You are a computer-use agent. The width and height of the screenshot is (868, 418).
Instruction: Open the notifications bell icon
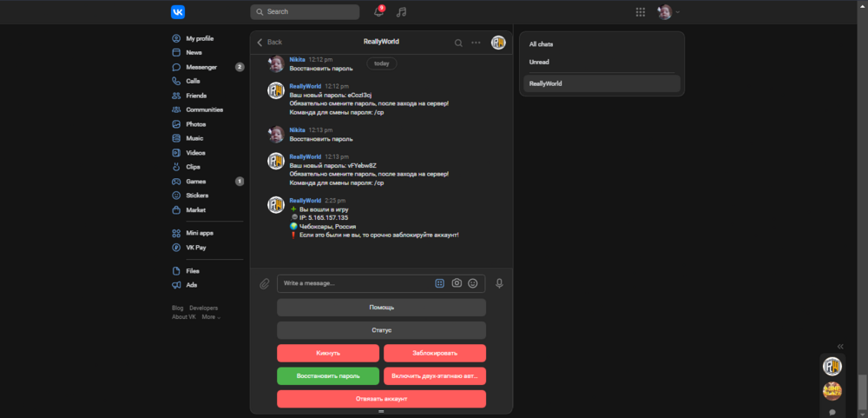point(378,11)
